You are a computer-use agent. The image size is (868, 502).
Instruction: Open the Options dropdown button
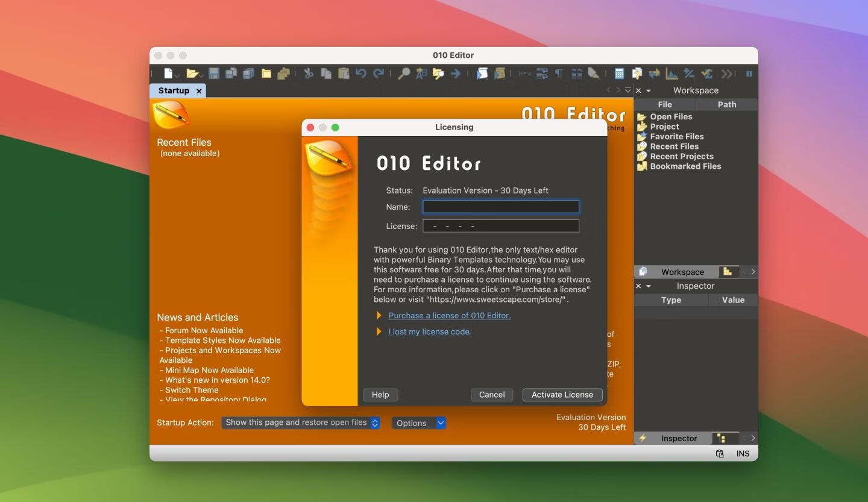pyautogui.click(x=419, y=423)
